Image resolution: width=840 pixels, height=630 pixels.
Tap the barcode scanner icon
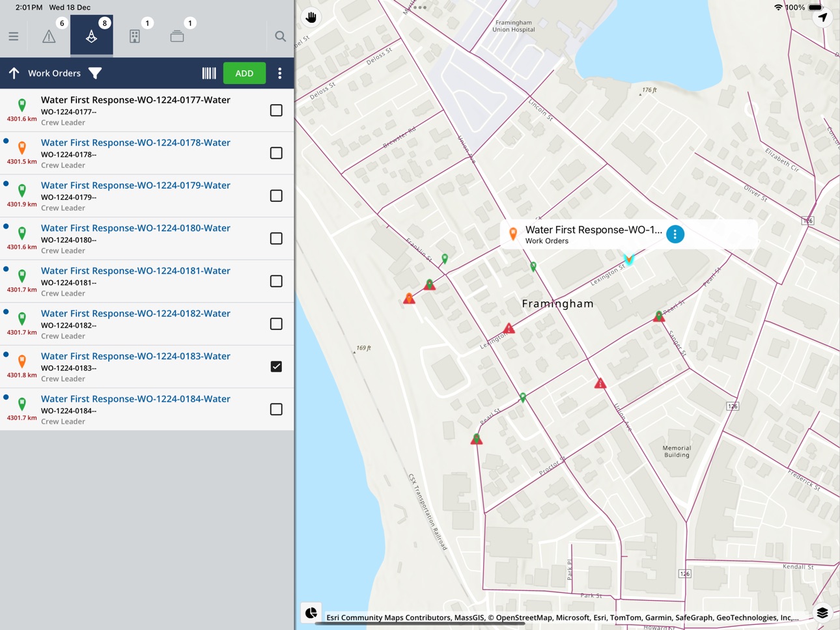pos(209,74)
